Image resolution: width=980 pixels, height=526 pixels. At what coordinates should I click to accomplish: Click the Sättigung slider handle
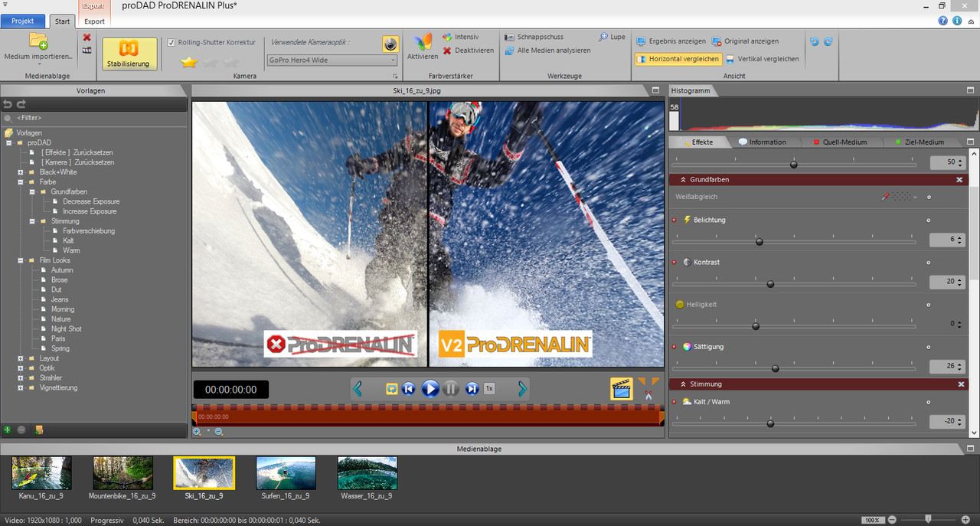click(775, 368)
